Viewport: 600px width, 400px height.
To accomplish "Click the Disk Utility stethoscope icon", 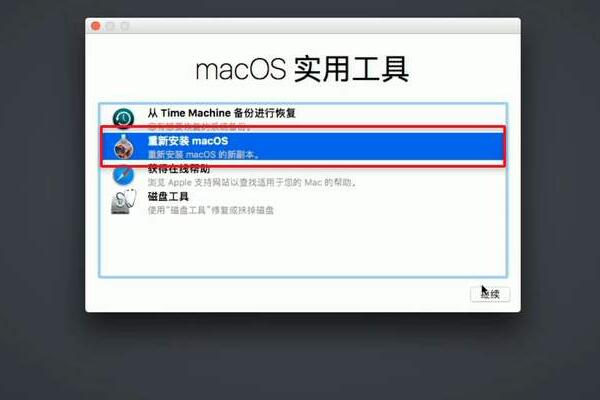I will coord(124,201).
